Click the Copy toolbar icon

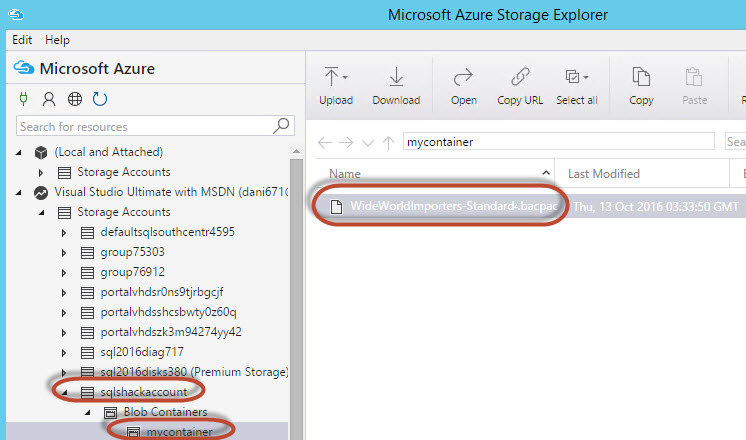pyautogui.click(x=641, y=77)
